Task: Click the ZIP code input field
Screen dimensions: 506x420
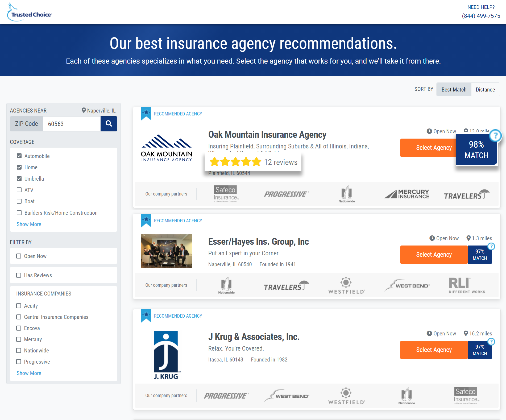Action: pyautogui.click(x=72, y=124)
